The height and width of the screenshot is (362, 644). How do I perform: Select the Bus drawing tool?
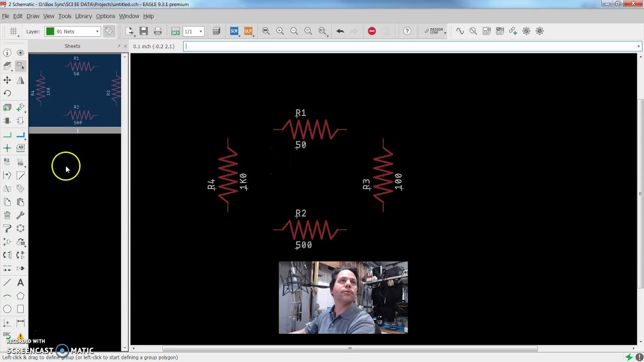pos(20,135)
